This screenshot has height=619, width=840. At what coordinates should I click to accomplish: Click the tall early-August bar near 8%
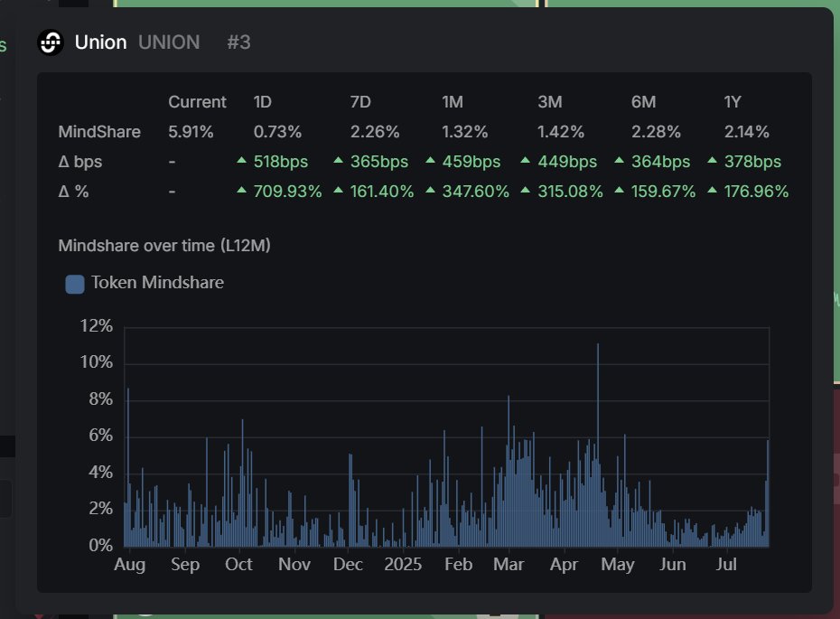pos(128,467)
